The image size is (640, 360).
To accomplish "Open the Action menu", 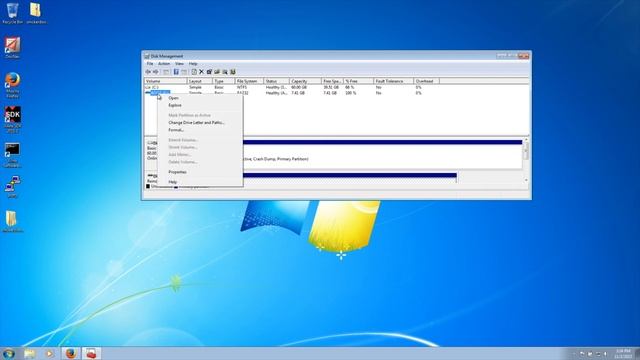I will point(164,64).
